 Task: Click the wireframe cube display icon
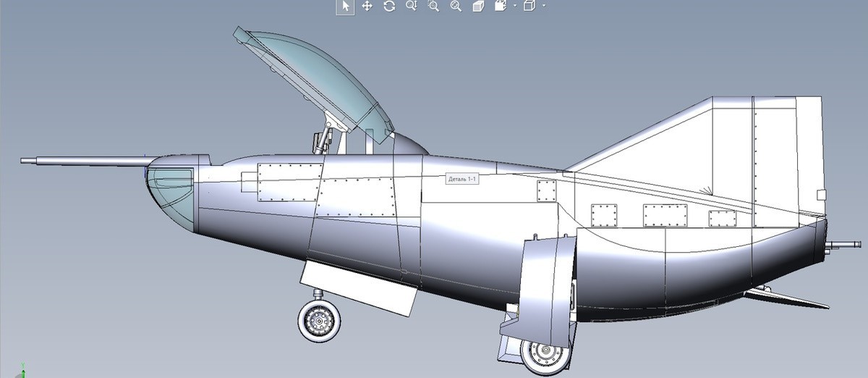529,7
